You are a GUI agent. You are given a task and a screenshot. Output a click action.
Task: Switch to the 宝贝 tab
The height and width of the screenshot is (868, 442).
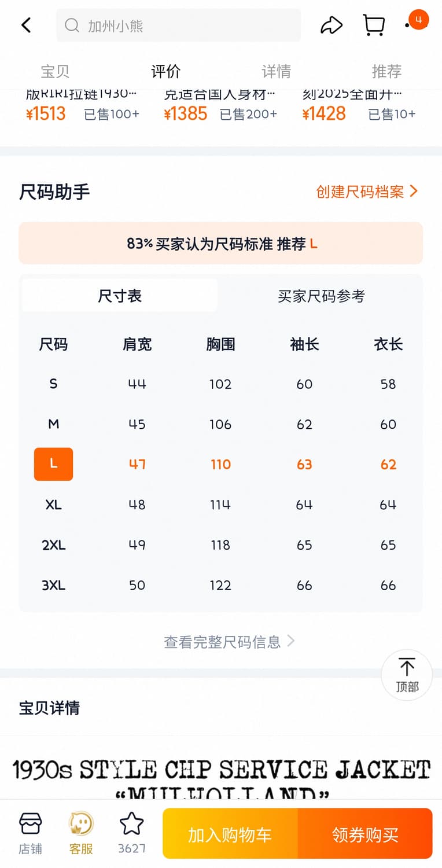[x=55, y=71]
